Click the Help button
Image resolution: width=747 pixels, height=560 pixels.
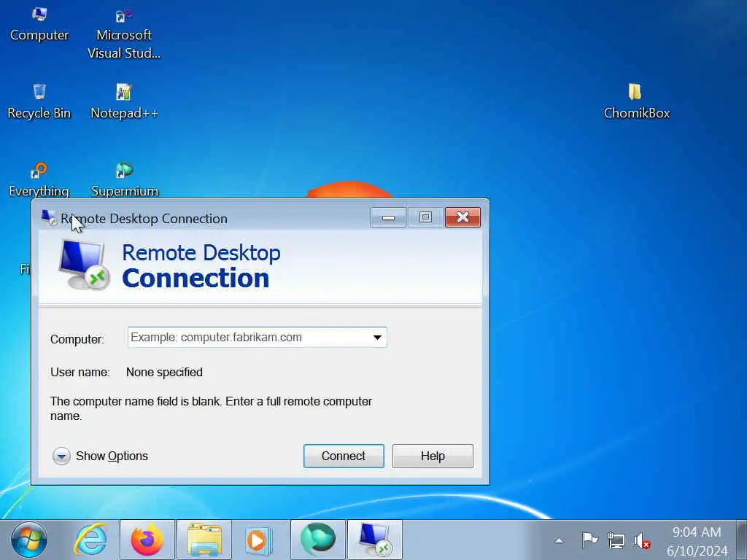coord(433,456)
